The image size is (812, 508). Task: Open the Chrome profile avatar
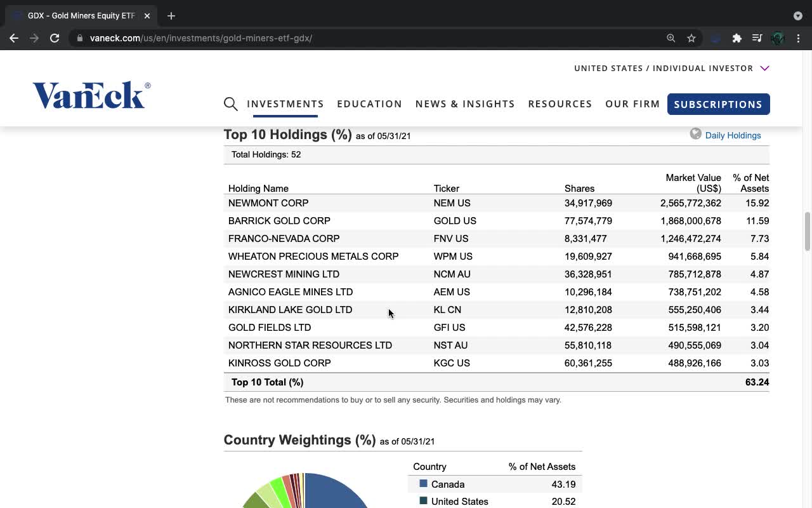click(x=778, y=38)
